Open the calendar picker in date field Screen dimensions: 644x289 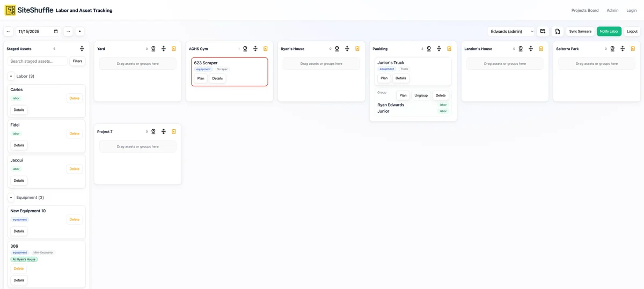[56, 32]
